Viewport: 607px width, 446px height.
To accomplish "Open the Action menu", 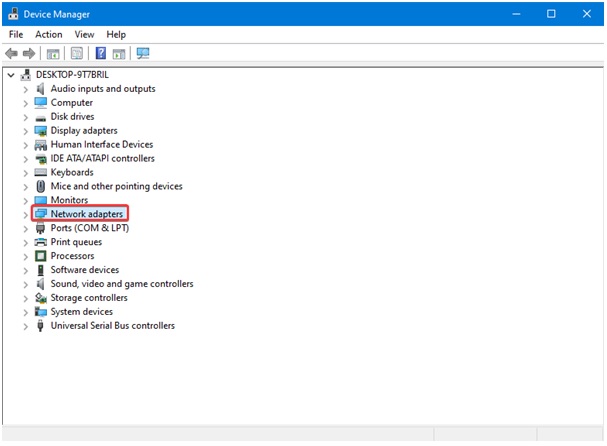I will tap(49, 34).
